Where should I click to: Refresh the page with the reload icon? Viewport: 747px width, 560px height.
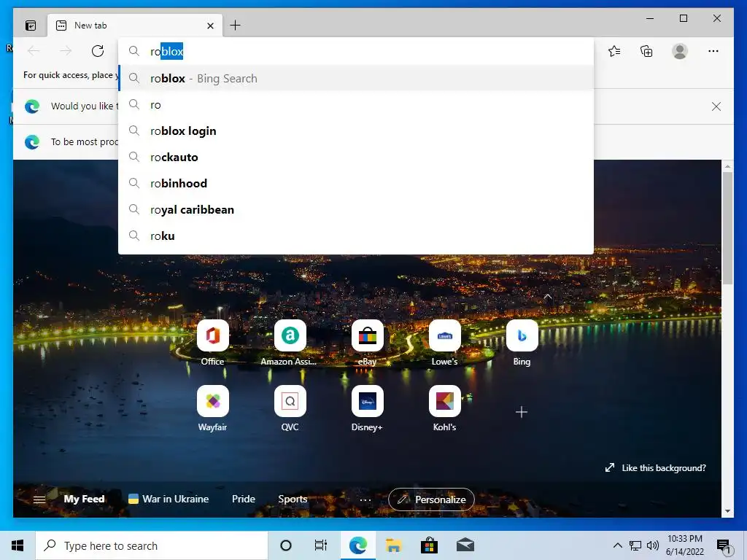point(98,51)
